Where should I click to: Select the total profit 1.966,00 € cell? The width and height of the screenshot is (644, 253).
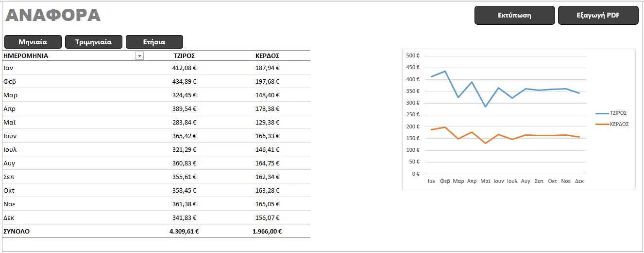point(267,232)
